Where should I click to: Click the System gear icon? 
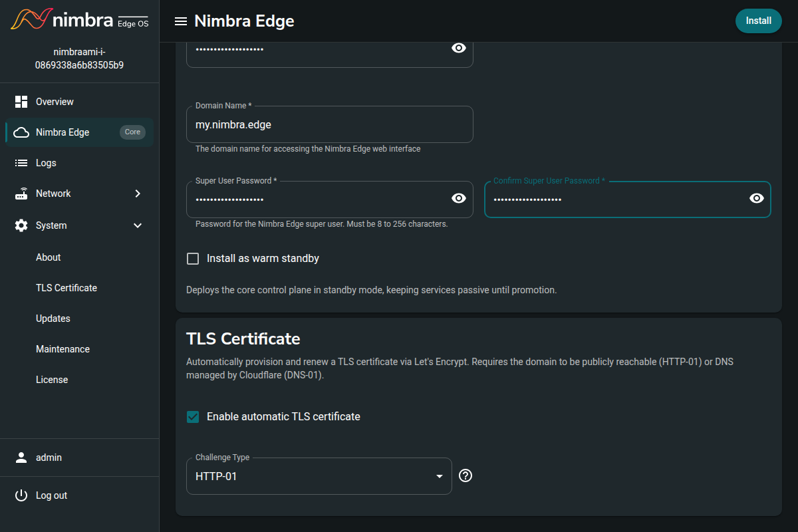(x=21, y=225)
